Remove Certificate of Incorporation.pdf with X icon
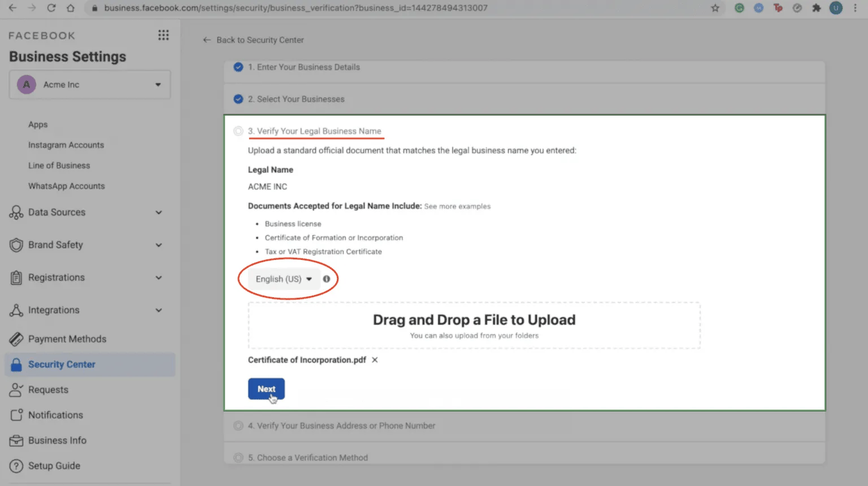868x486 pixels. tap(375, 360)
